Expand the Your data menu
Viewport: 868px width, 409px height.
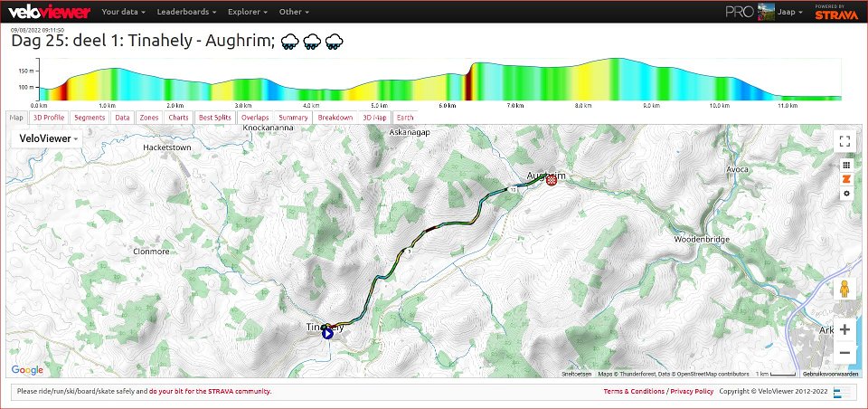pos(124,13)
